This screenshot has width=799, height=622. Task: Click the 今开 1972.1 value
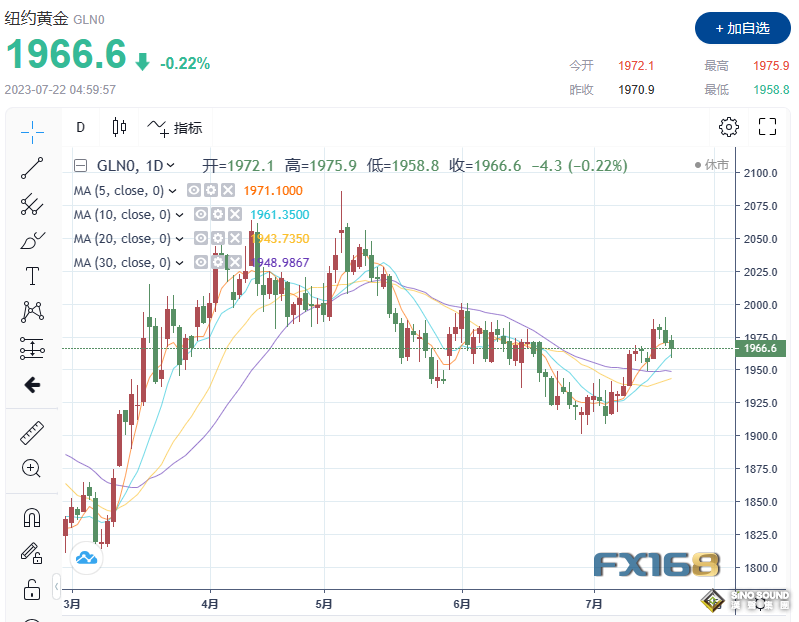(636, 66)
